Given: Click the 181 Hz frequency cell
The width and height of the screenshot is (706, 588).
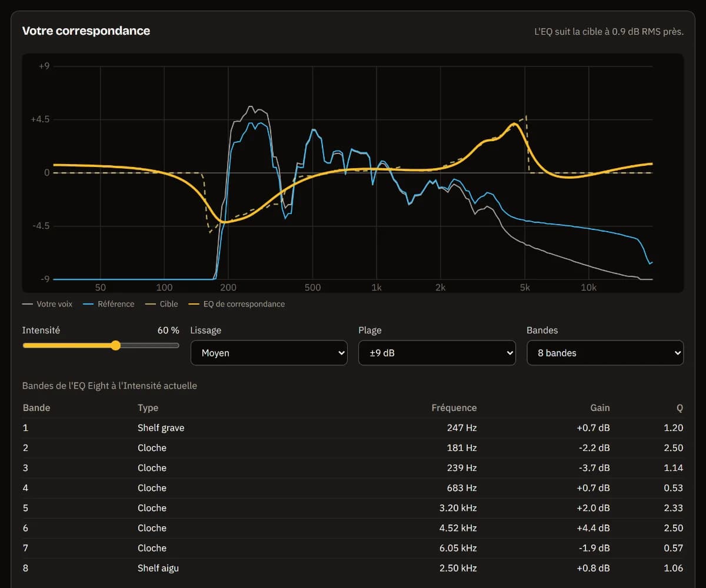Looking at the screenshot, I should tap(462, 447).
